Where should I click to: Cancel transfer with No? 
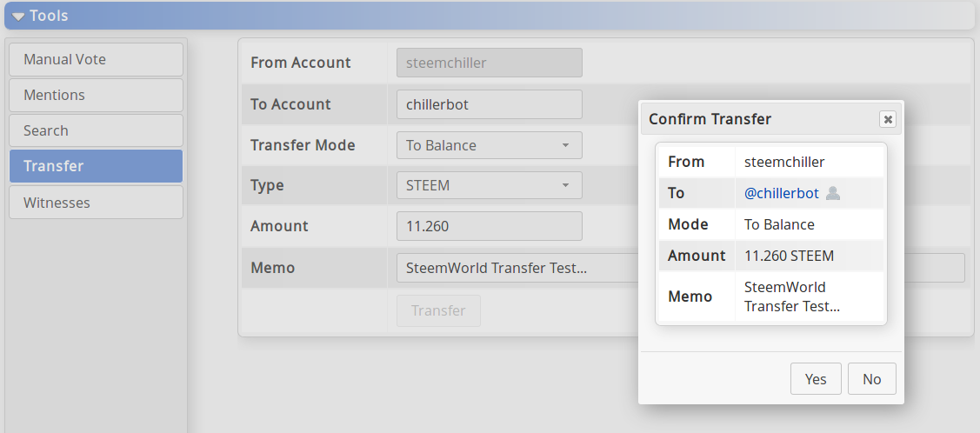[872, 378]
